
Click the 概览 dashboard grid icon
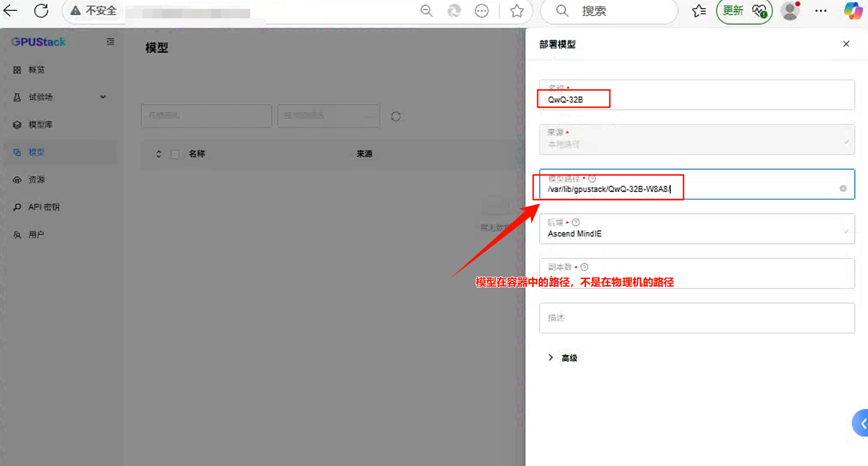click(x=17, y=70)
